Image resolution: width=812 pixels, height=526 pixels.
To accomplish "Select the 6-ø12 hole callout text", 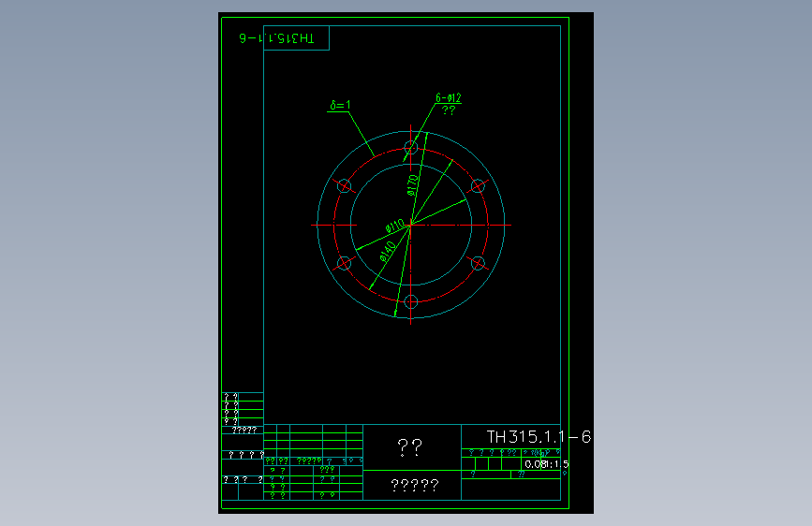I will click(449, 98).
